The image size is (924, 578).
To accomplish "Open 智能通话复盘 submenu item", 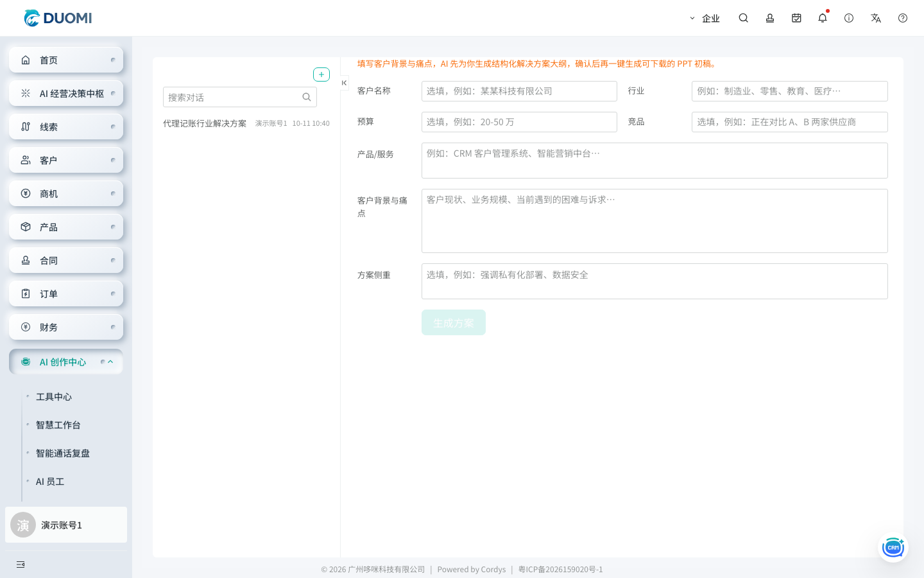I will [63, 453].
